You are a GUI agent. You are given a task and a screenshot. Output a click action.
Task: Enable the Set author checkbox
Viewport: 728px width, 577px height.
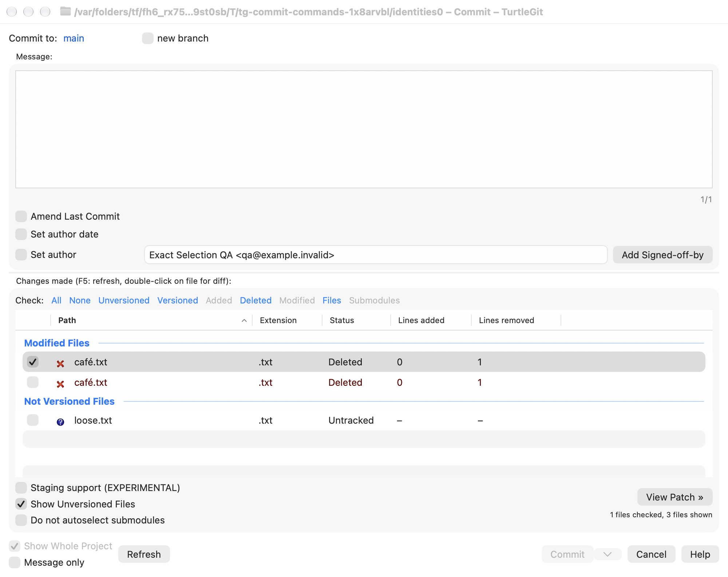point(21,255)
